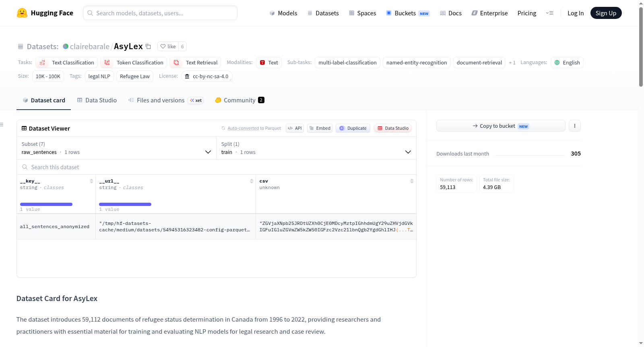
Task: Open Data Studio from viewer header
Action: [x=393, y=128]
